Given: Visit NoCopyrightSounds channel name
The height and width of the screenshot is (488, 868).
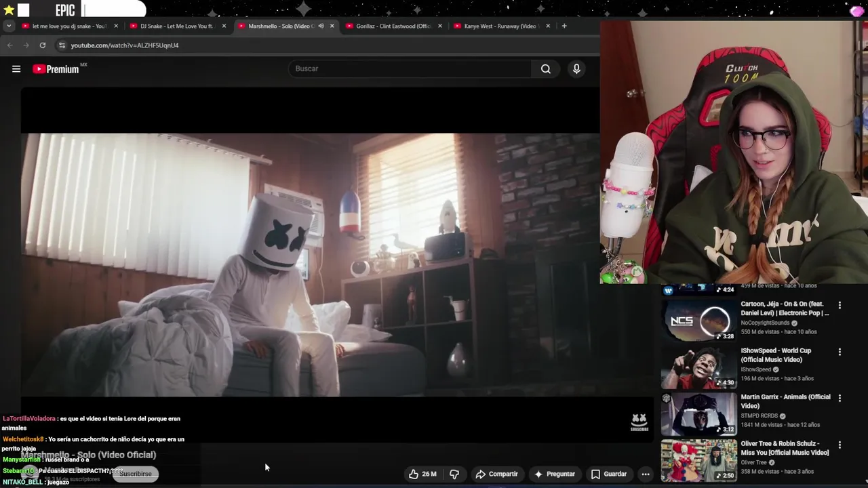Looking at the screenshot, I should pyautogui.click(x=765, y=323).
